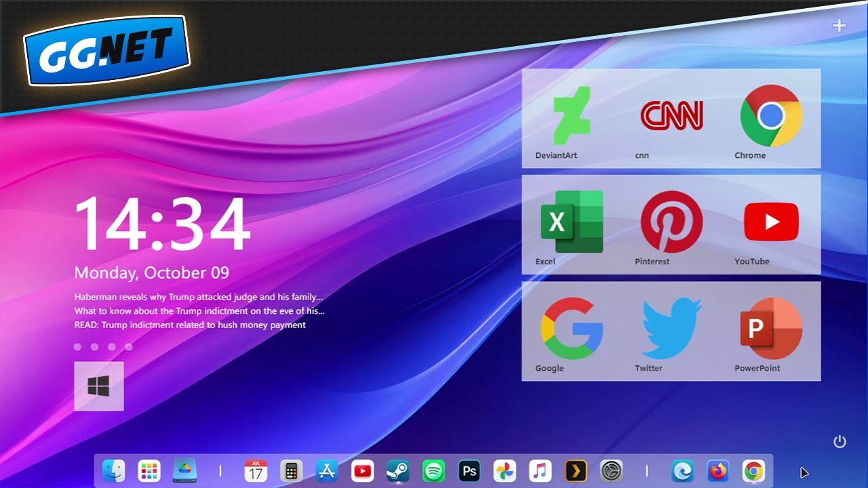
Task: Open the Calendar icon in the dock
Action: tap(256, 470)
